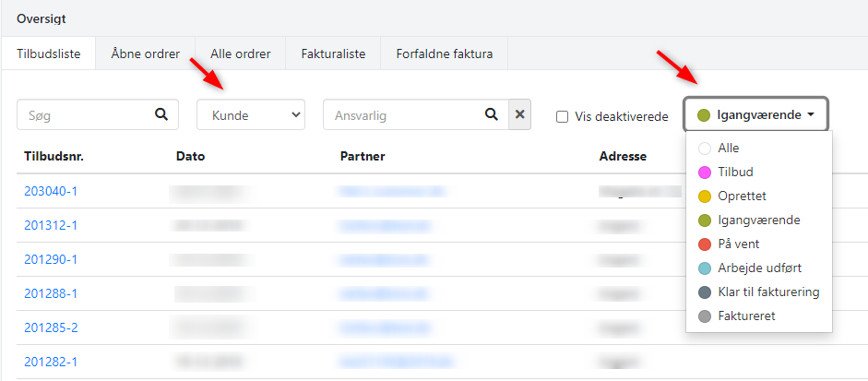Image resolution: width=868 pixels, height=381 pixels.
Task: Click the magnifier icon in Ansvarlig field
Action: click(492, 115)
